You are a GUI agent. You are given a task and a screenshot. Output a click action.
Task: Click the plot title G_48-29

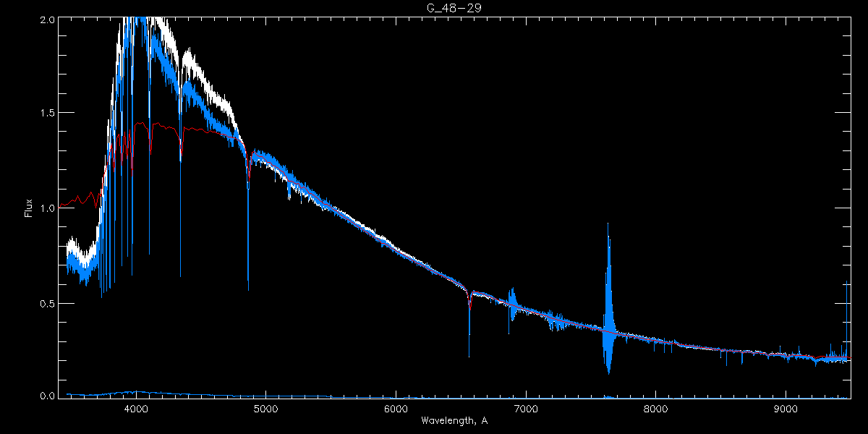(x=453, y=8)
